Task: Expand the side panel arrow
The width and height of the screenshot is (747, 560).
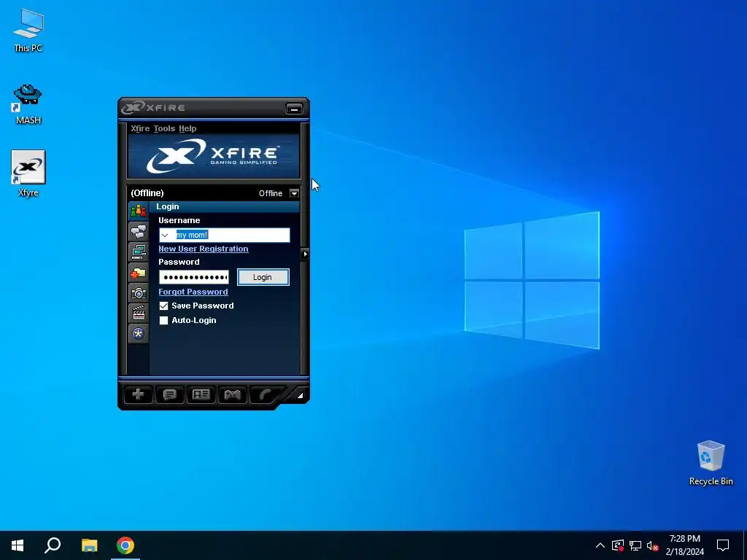Action: click(305, 254)
